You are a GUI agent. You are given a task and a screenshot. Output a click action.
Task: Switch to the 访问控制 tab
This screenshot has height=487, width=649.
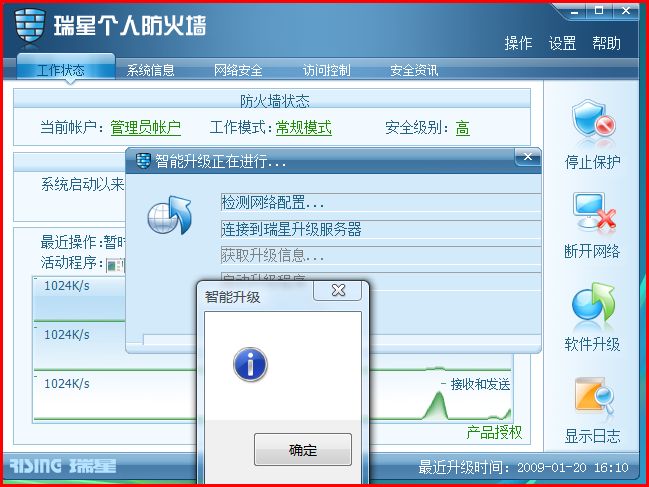[327, 70]
